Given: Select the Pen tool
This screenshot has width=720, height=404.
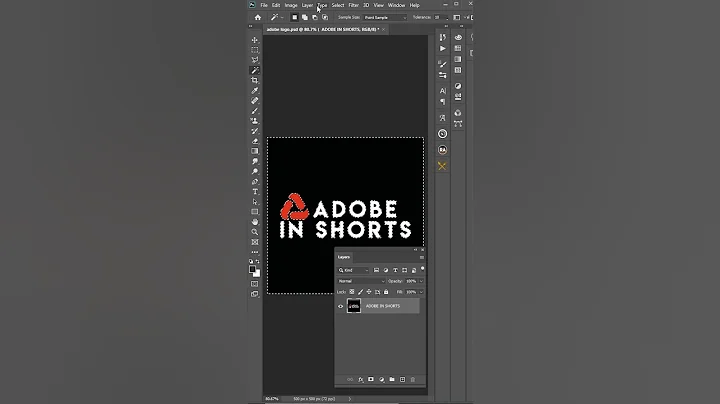Looking at the screenshot, I should tap(255, 181).
